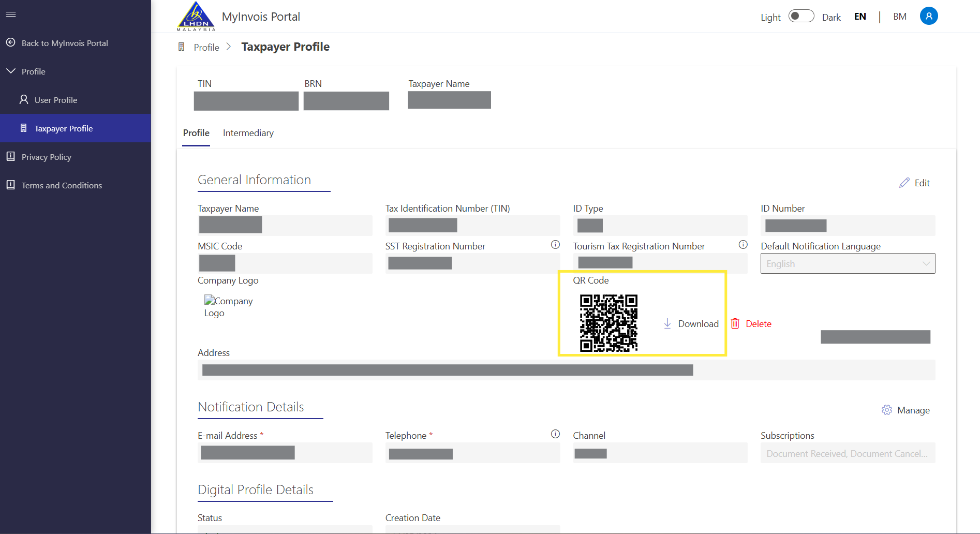Select EN language option

tap(860, 17)
